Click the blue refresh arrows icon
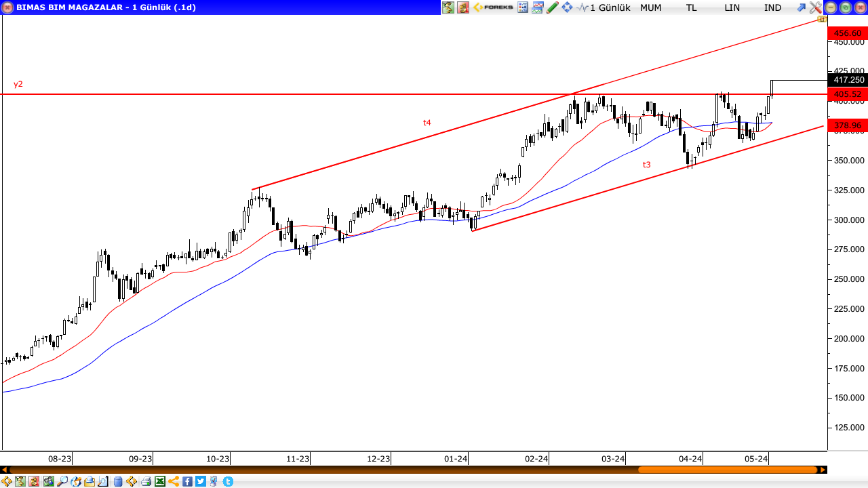868x488 pixels. (76, 481)
